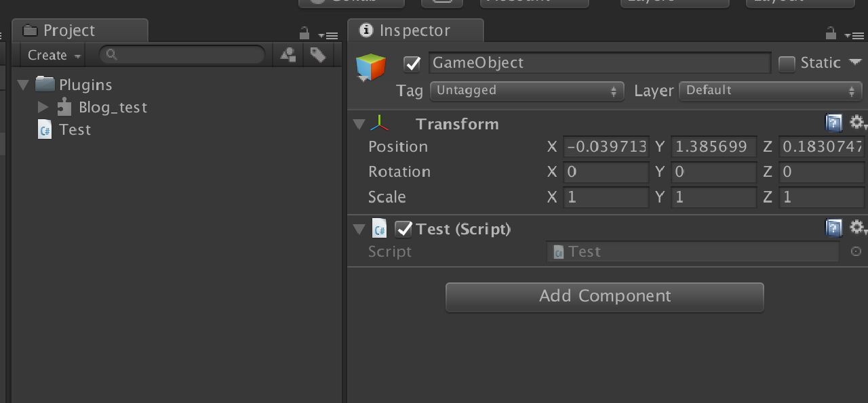Viewport: 868px width, 403px height.
Task: Open the Tag dropdown showing Untagged
Action: 527,91
